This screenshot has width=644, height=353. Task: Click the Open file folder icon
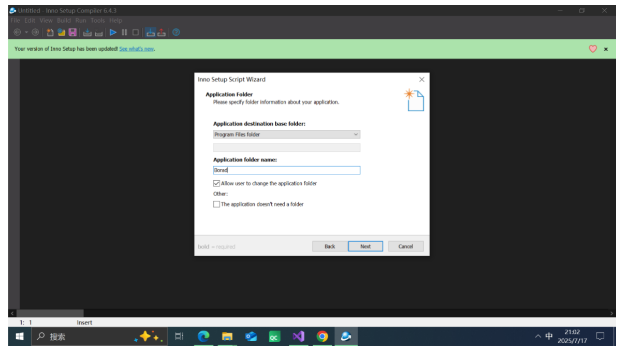click(62, 32)
